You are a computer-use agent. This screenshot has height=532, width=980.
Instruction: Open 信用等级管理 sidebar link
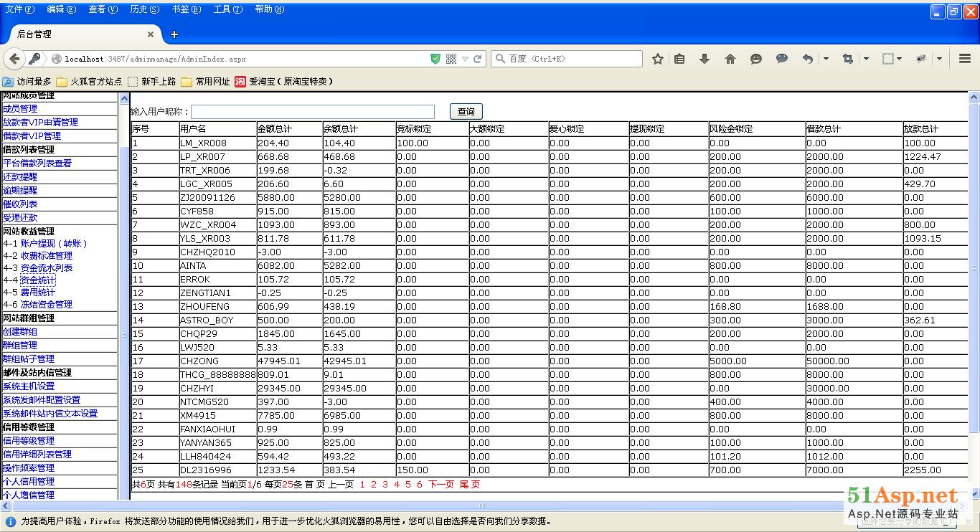pyautogui.click(x=29, y=440)
